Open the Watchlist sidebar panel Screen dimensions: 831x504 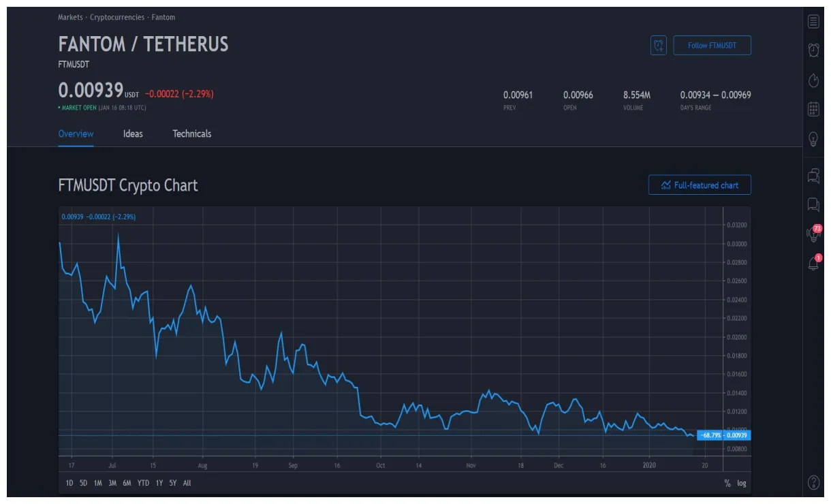pyautogui.click(x=813, y=21)
